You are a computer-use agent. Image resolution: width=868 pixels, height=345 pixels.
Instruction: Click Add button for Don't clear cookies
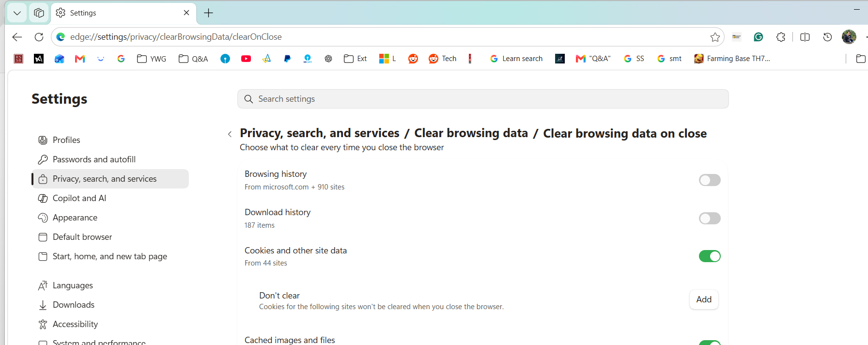click(x=704, y=299)
